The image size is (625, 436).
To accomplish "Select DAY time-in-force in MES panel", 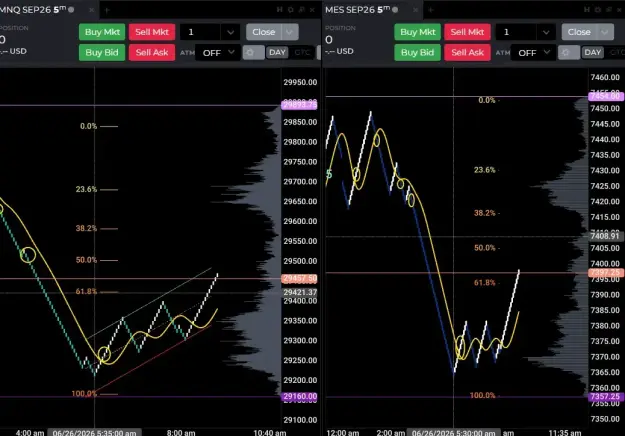I will point(593,53).
